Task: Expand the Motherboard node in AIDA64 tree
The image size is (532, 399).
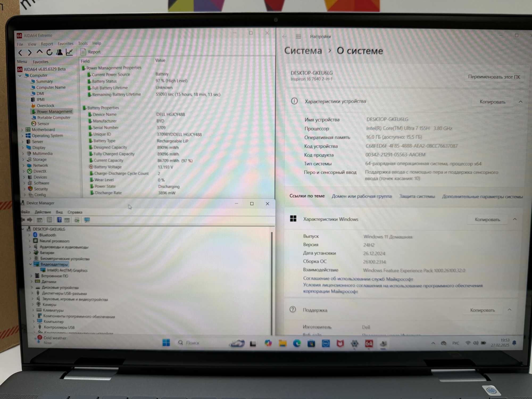Action: tap(22, 130)
